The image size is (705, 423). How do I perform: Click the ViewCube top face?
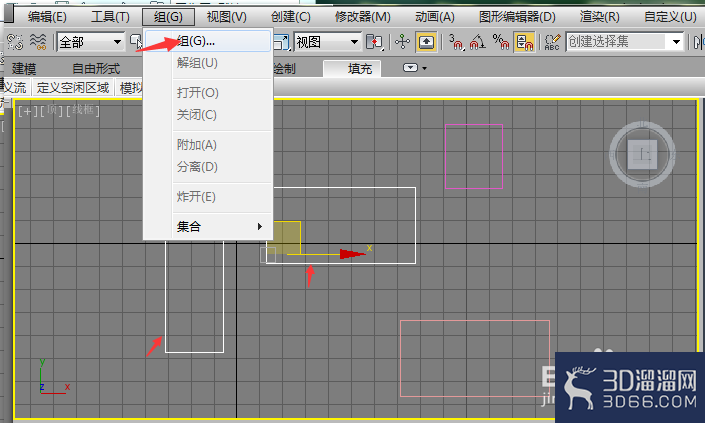tap(642, 155)
